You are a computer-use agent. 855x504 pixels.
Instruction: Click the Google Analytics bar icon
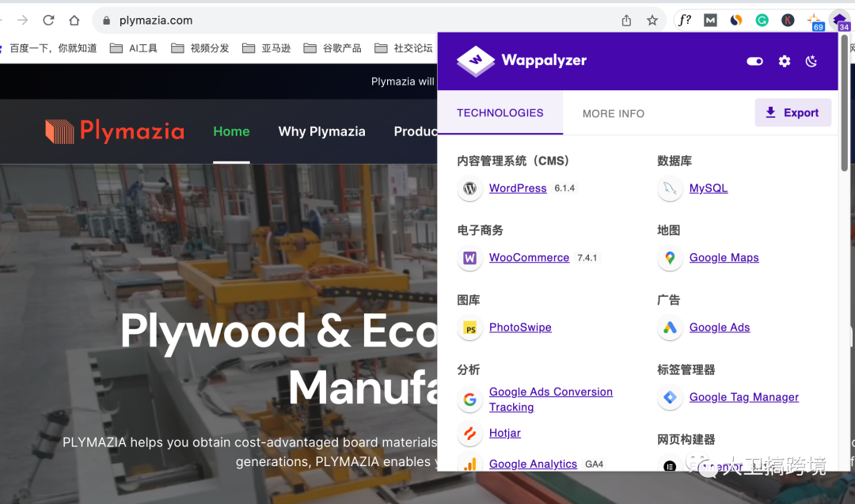point(469,463)
